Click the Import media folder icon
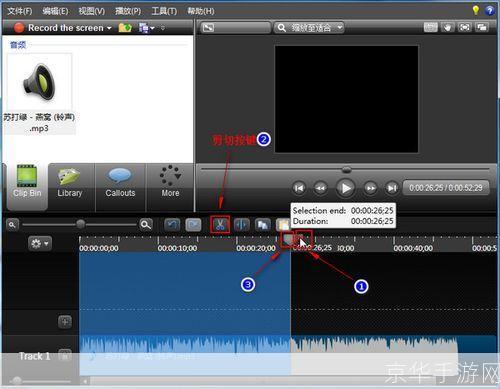Image resolution: width=500 pixels, height=389 pixels. (x=125, y=28)
